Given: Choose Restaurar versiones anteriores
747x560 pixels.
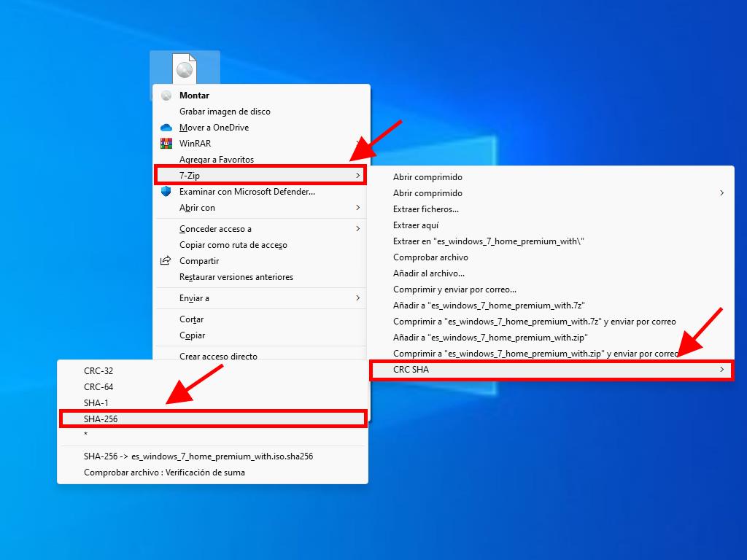Looking at the screenshot, I should point(261,276).
